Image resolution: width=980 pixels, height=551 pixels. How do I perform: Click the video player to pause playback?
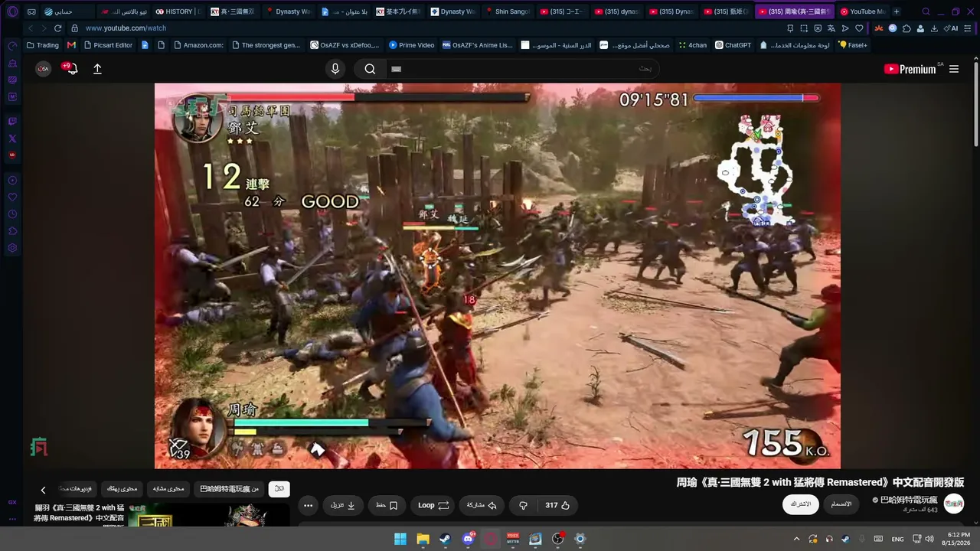click(498, 275)
